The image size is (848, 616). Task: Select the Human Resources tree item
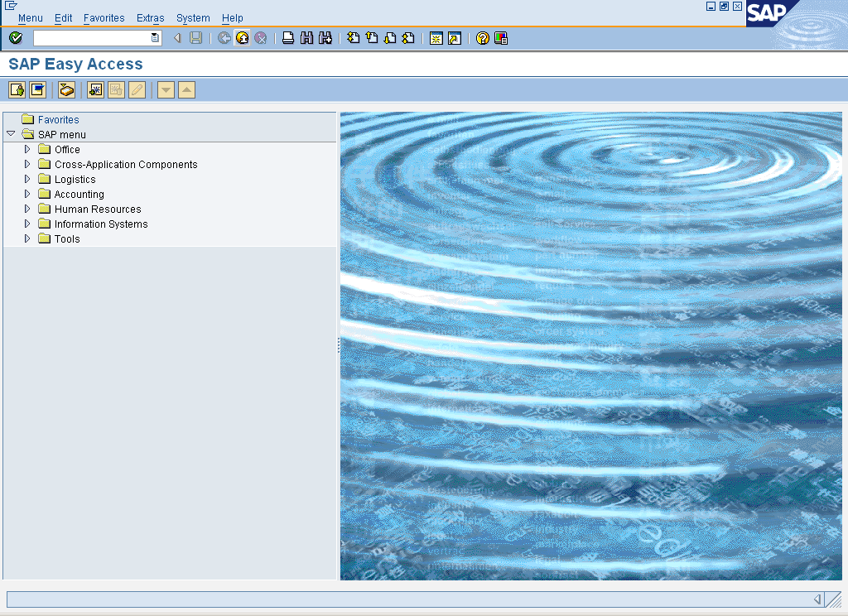[x=98, y=209]
